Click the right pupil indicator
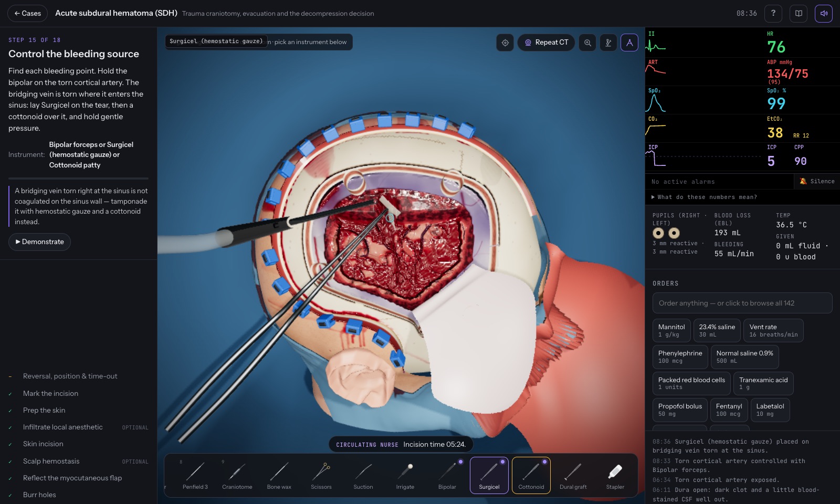This screenshot has width=840, height=504. click(658, 233)
